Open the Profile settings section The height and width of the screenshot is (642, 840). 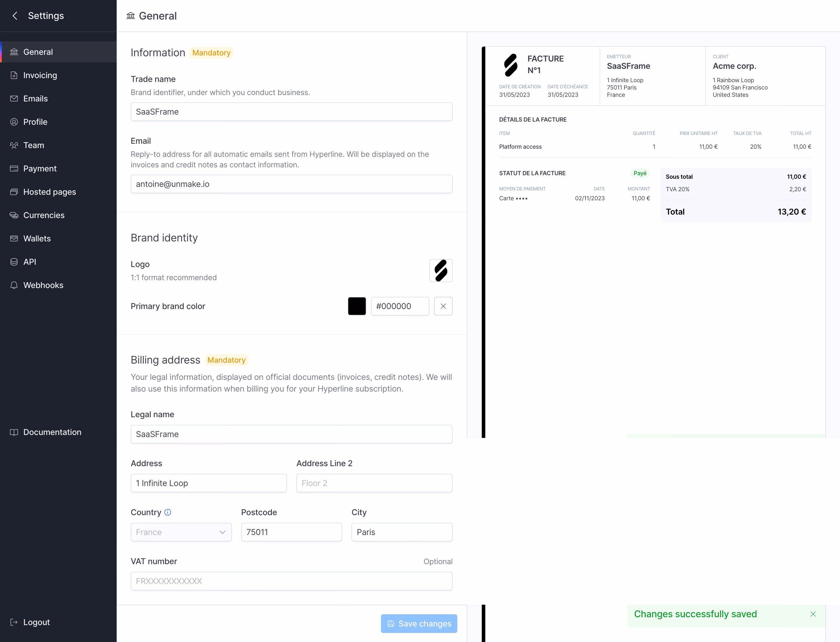coord(58,122)
